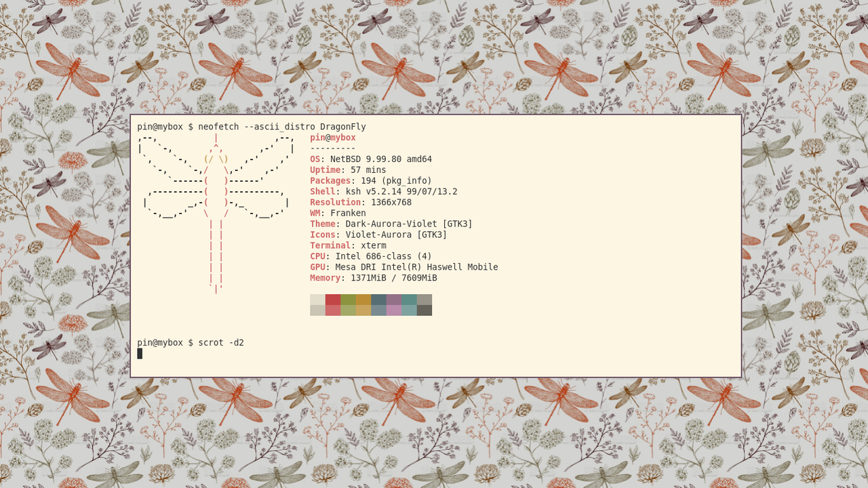Screen dimensions: 868x488
Task: Click the amber gold swatch in the upper palette row
Action: [363, 300]
